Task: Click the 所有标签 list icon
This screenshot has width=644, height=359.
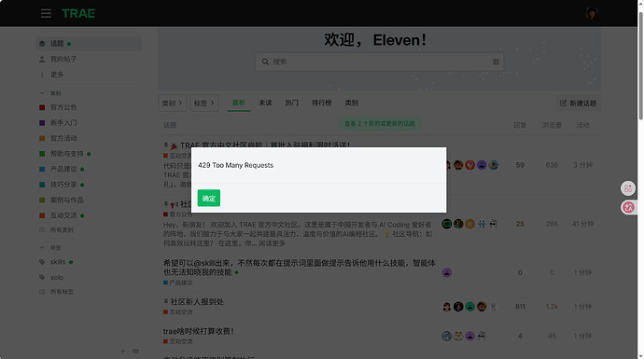Action: [x=42, y=292]
